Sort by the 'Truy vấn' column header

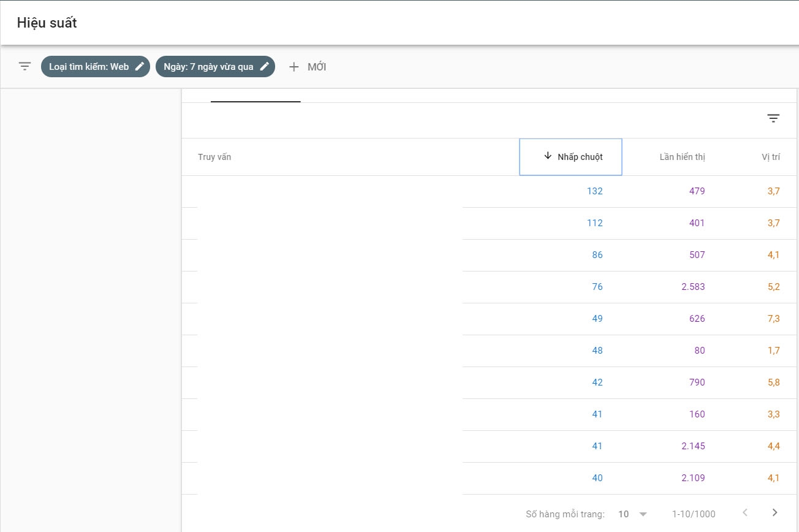click(214, 157)
